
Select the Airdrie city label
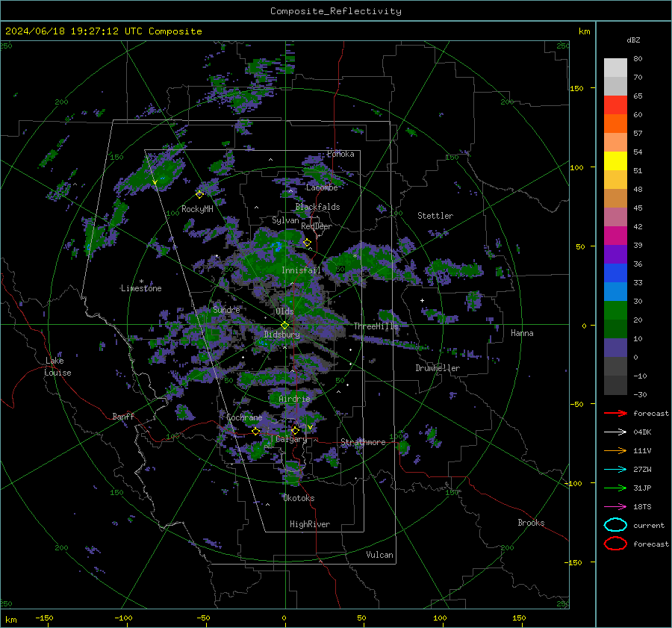coord(294,399)
